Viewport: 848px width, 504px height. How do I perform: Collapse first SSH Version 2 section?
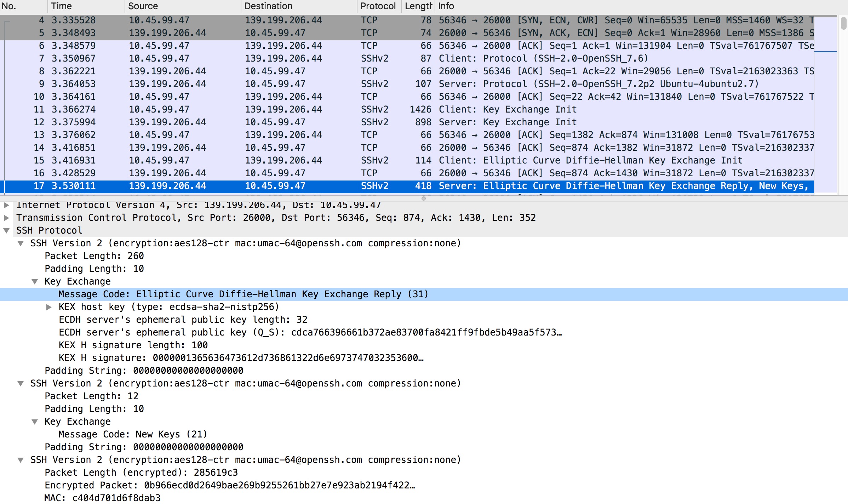(21, 243)
